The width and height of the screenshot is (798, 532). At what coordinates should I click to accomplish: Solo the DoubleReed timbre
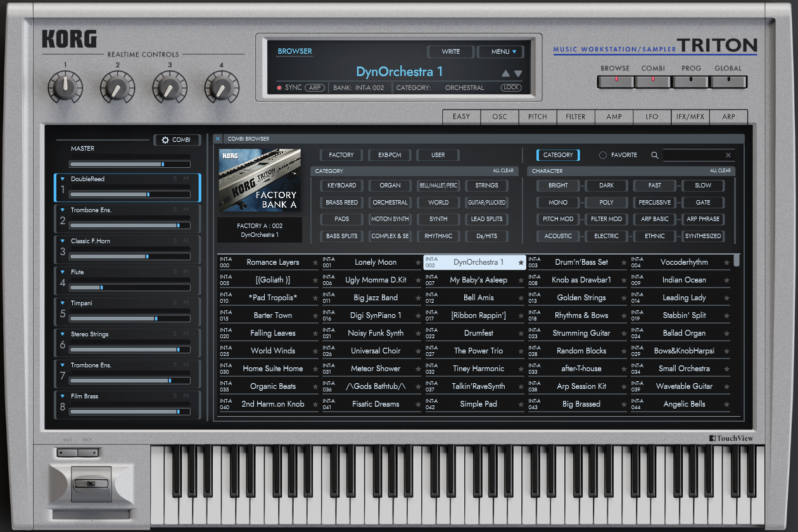tap(175, 179)
